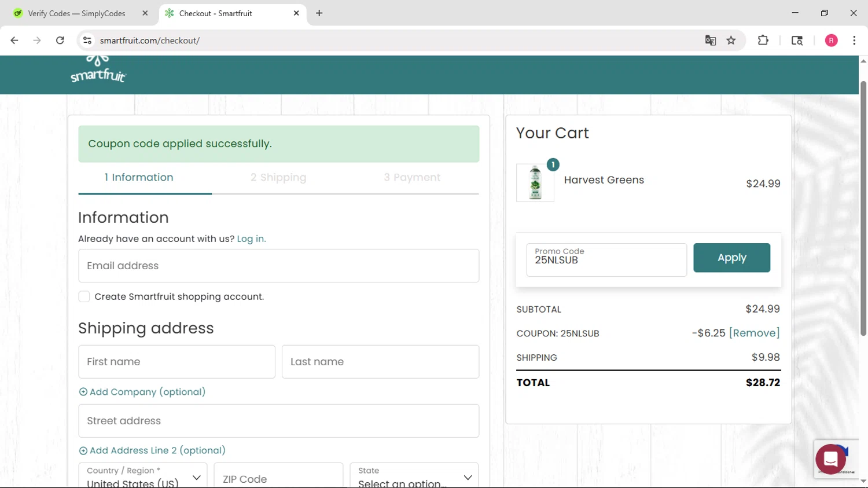The width and height of the screenshot is (868, 488).
Task: Open the extensions puzzle icon
Action: click(763, 41)
